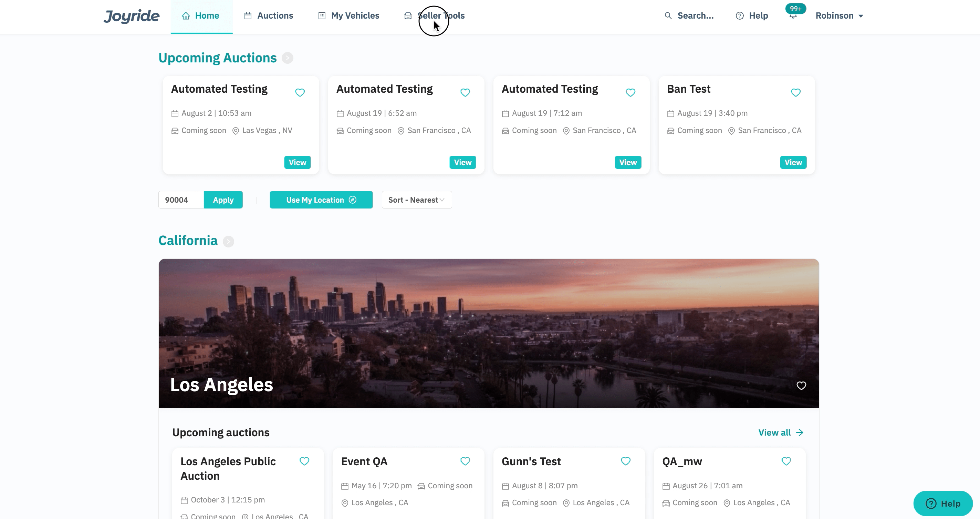The image size is (980, 519).
Task: Open the notifications bell icon
Action: 793,16
